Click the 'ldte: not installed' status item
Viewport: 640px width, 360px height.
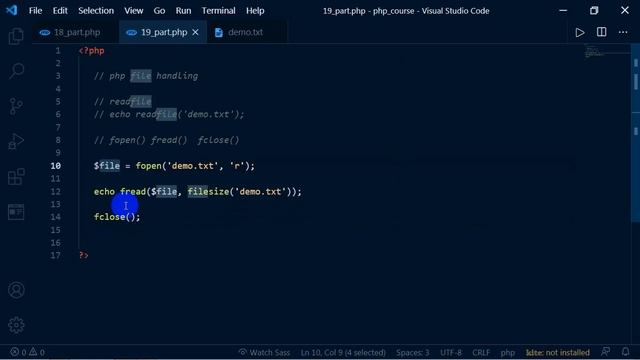558,352
